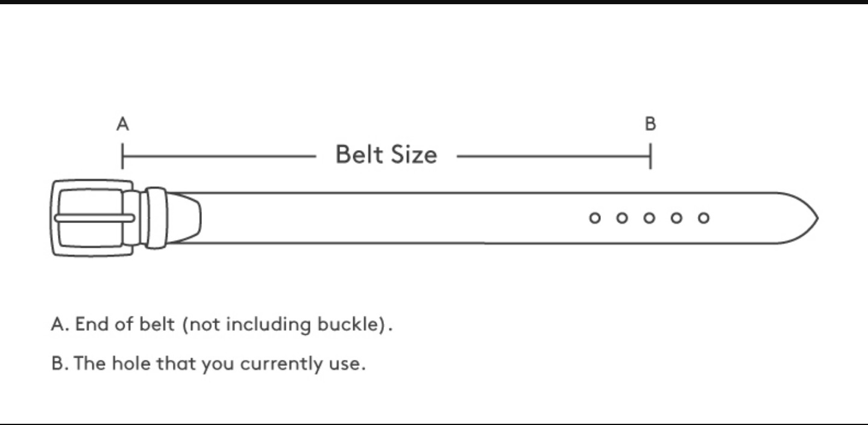Click the fourth belt hole from left

pyautogui.click(x=676, y=218)
